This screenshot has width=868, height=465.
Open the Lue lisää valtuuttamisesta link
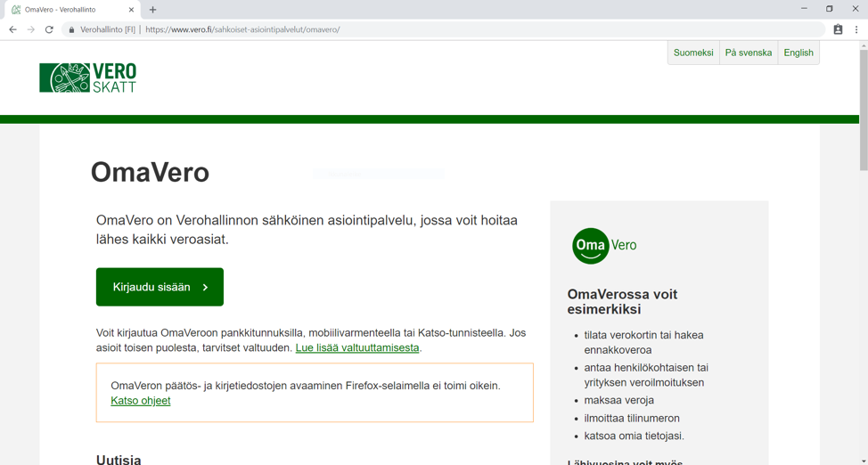coord(357,347)
